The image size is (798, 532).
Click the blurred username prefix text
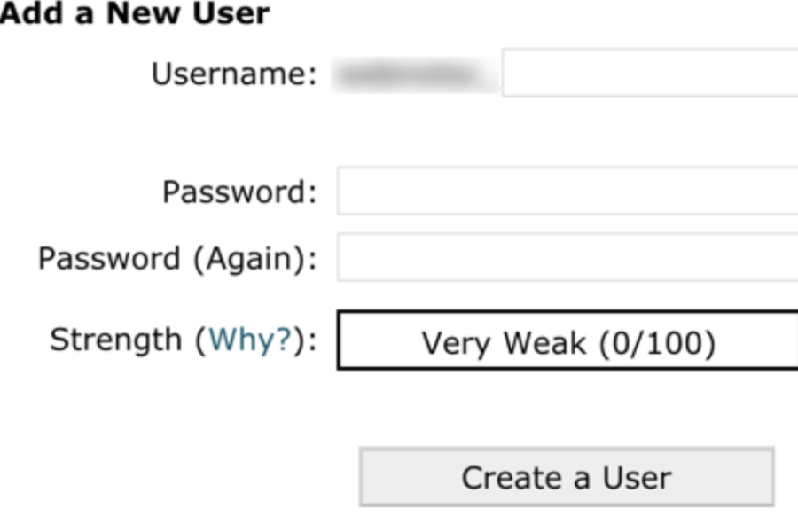point(415,75)
